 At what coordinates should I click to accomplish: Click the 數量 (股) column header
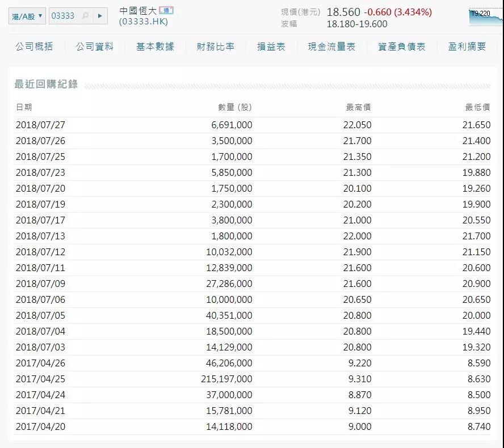coord(235,107)
